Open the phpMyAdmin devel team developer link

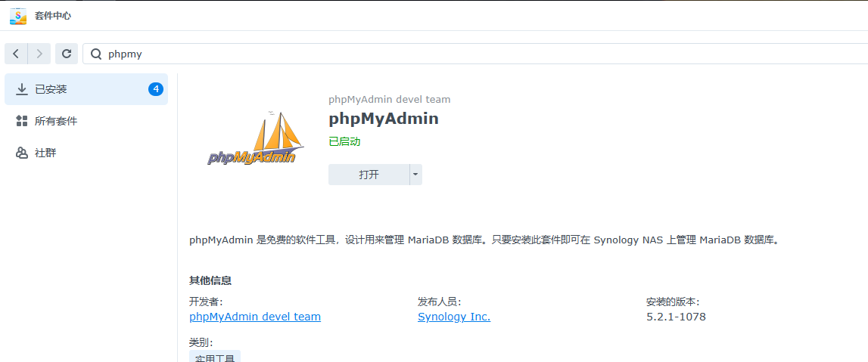pyautogui.click(x=255, y=317)
